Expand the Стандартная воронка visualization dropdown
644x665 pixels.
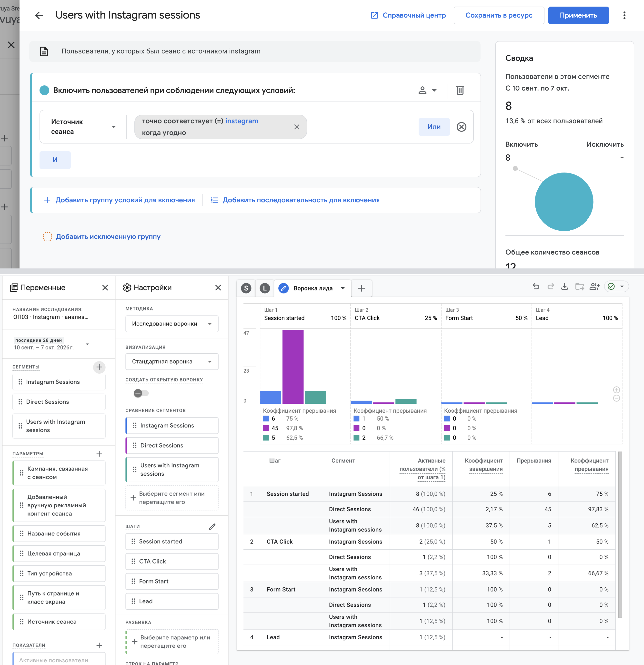tap(171, 362)
